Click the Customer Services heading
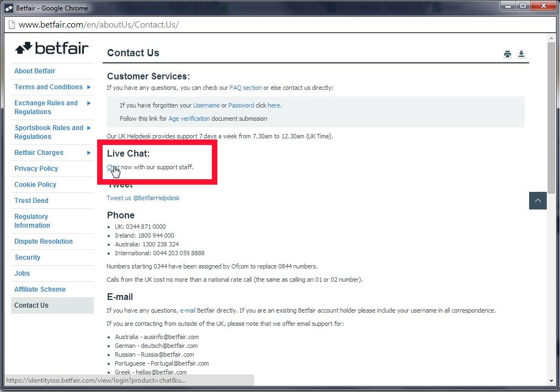Viewport: 560px width, 392px height. pos(148,77)
